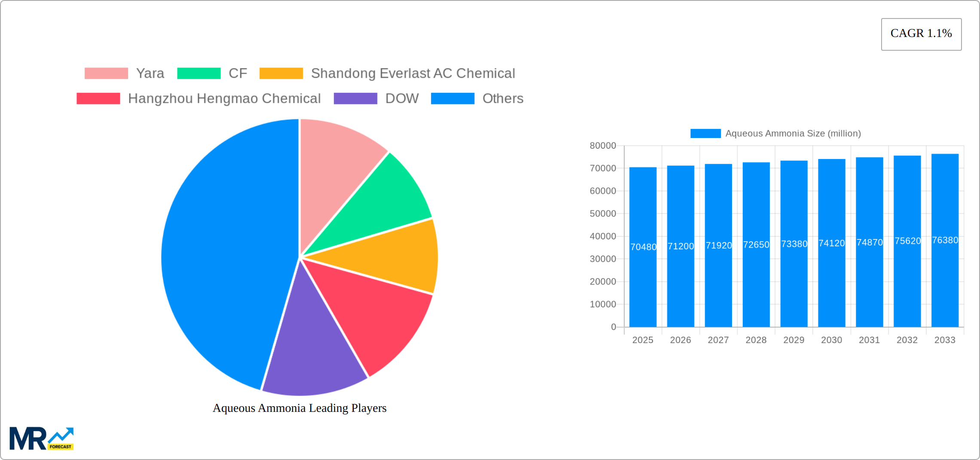Click the Aqueous Ammonia Size (million) legend text
This screenshot has width=980, height=460.
point(792,134)
